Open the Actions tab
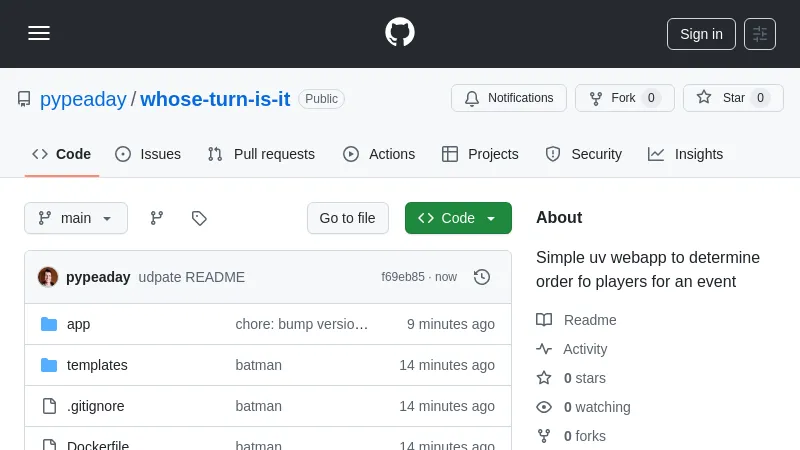This screenshot has height=450, width=800. coord(379,154)
